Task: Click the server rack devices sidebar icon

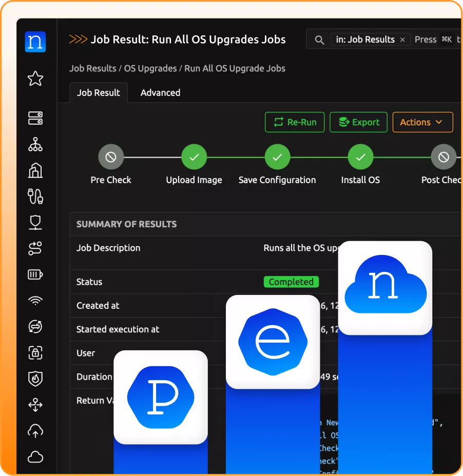Action: [35, 118]
